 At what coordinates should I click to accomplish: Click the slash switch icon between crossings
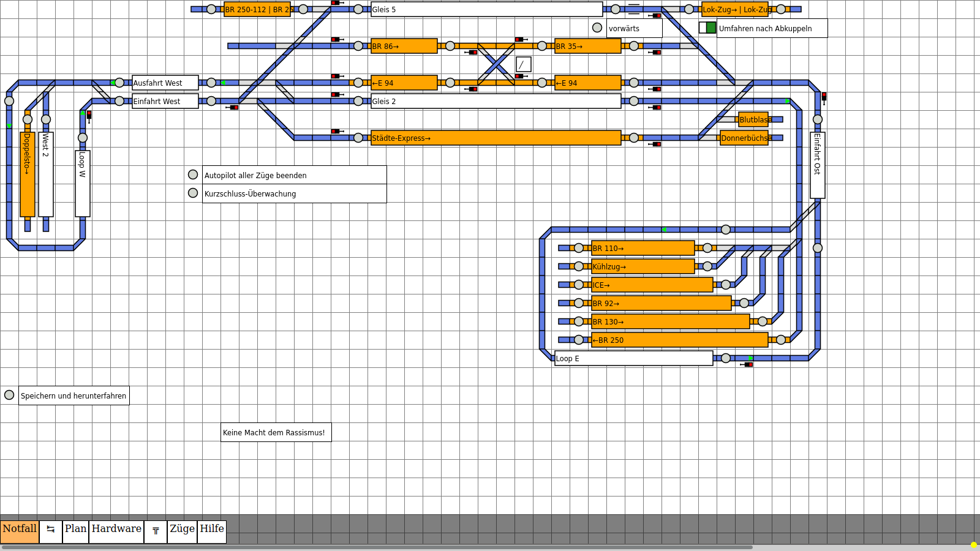click(x=523, y=64)
